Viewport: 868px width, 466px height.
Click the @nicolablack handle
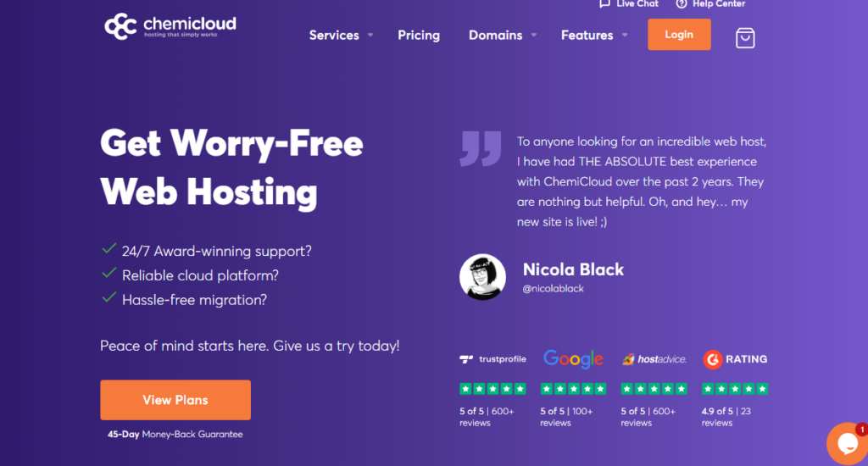[x=553, y=288]
